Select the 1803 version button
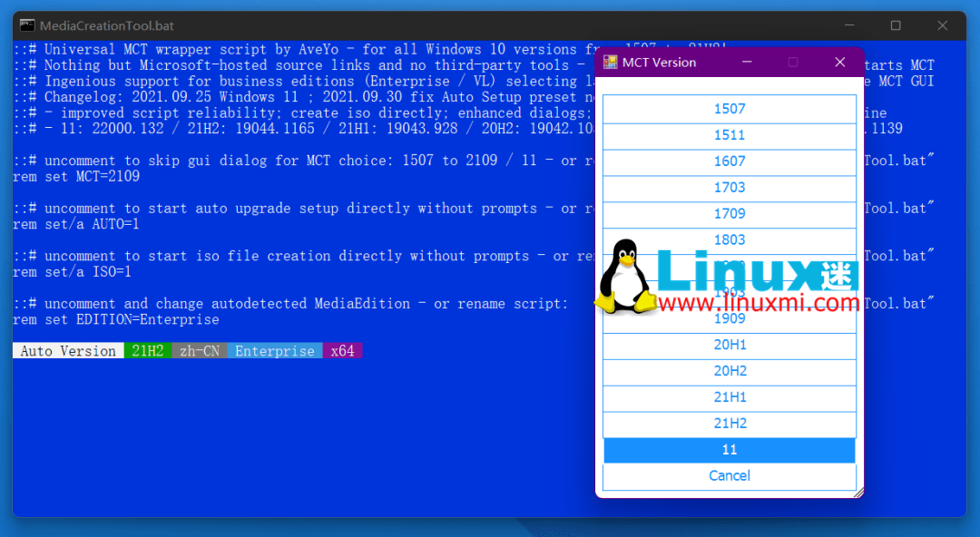The height and width of the screenshot is (537, 980). pos(730,240)
